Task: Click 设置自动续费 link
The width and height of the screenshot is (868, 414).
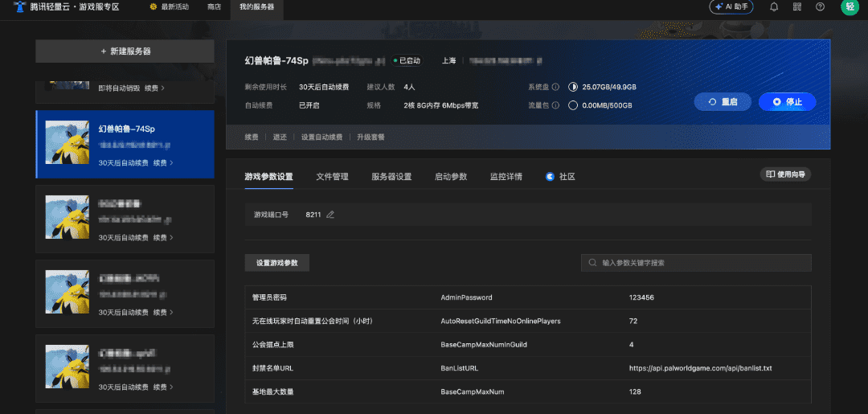Action: click(321, 137)
